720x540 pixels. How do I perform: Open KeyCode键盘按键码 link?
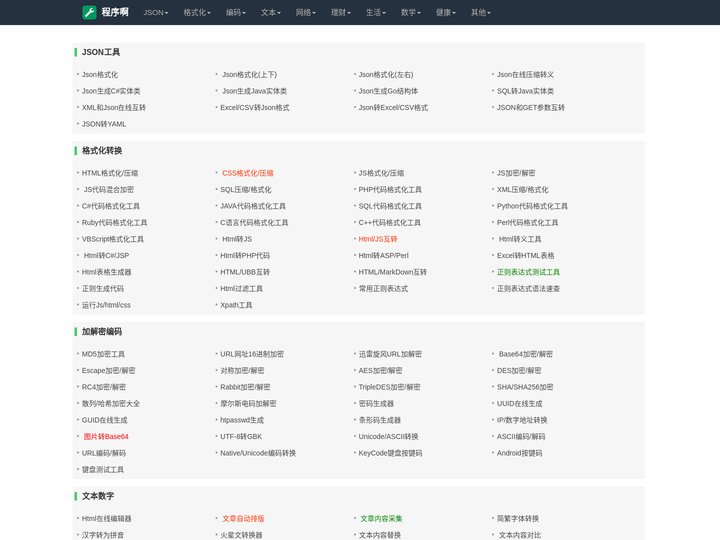click(390, 453)
